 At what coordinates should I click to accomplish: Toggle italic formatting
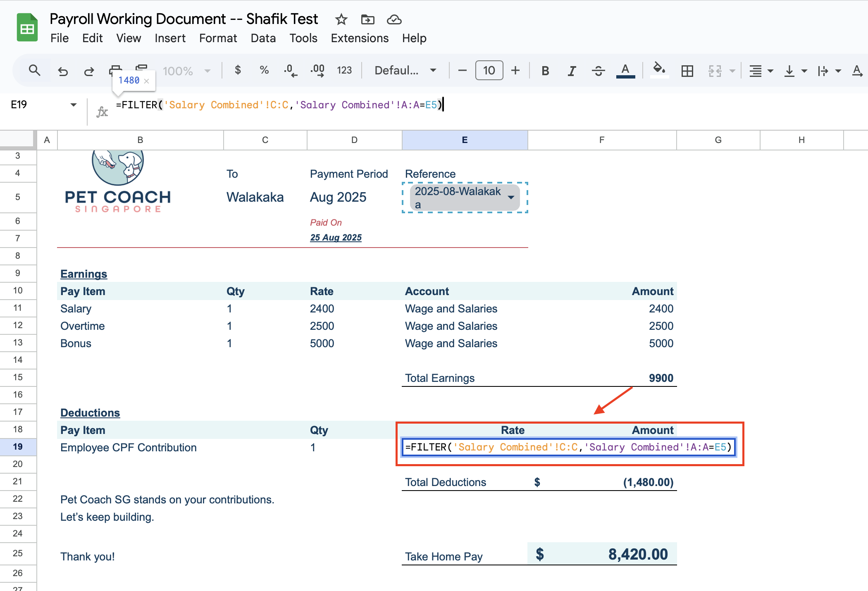(572, 71)
